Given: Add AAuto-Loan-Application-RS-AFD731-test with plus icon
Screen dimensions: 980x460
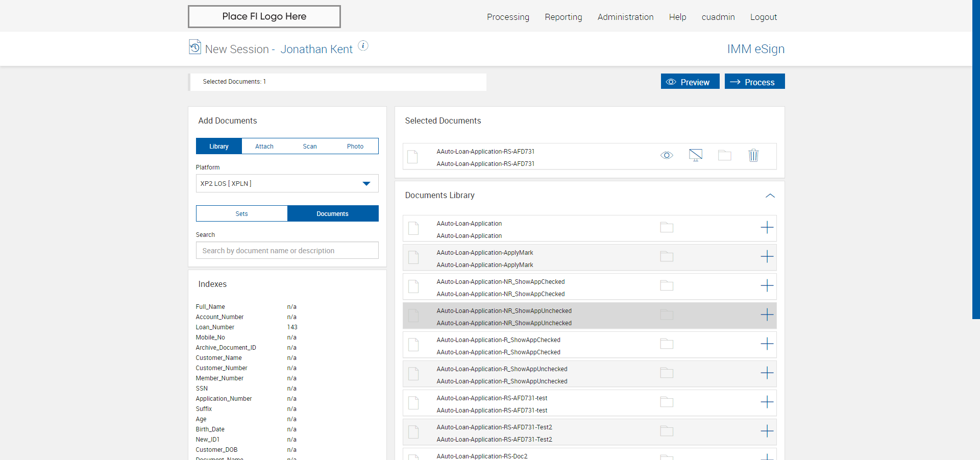Looking at the screenshot, I should (767, 402).
